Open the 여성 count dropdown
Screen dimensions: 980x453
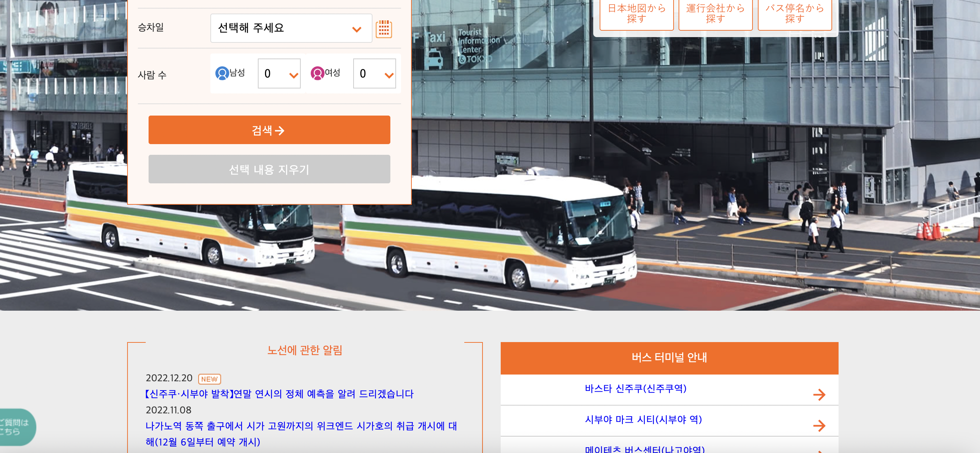(374, 73)
